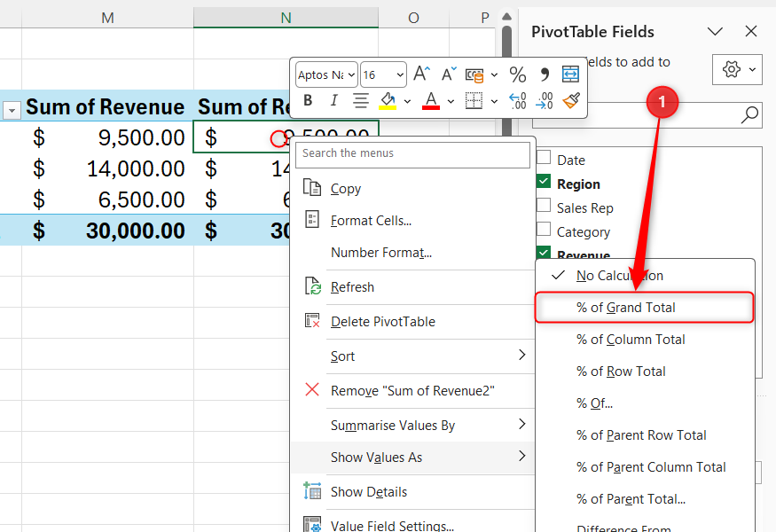Toggle Bold in the mini toolbar
This screenshot has width=776, height=532.
pyautogui.click(x=308, y=101)
